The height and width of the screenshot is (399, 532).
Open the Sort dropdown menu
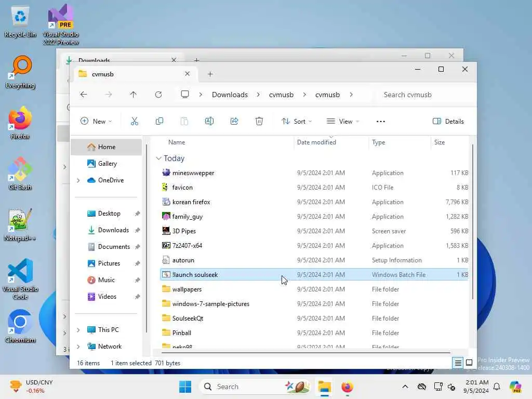click(x=297, y=121)
